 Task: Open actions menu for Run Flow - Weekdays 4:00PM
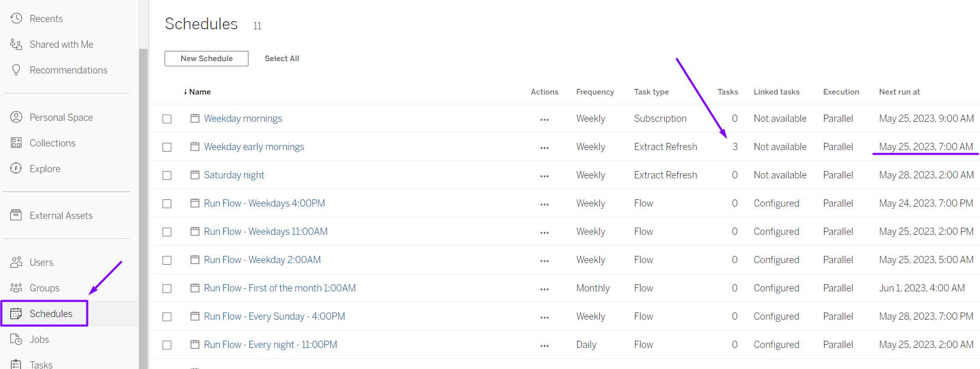[x=544, y=204]
